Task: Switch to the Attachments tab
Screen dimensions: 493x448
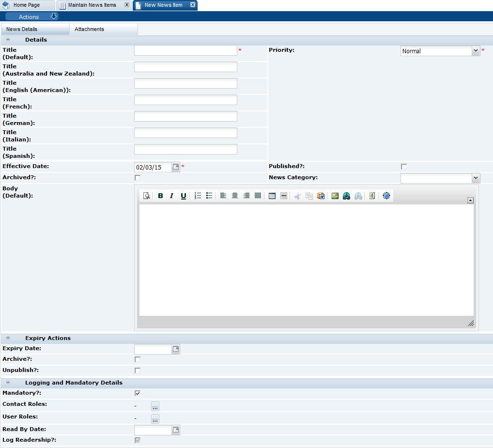Action: tap(89, 29)
